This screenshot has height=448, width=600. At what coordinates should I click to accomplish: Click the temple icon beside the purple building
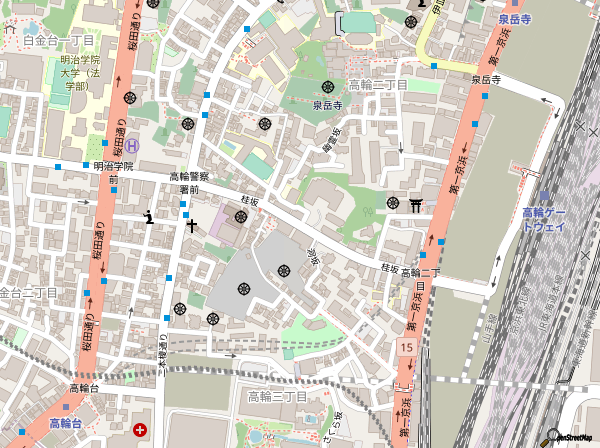(x=240, y=218)
